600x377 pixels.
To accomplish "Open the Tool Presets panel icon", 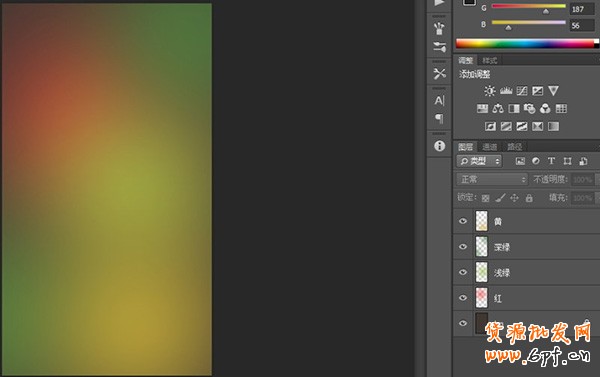I will [x=439, y=73].
